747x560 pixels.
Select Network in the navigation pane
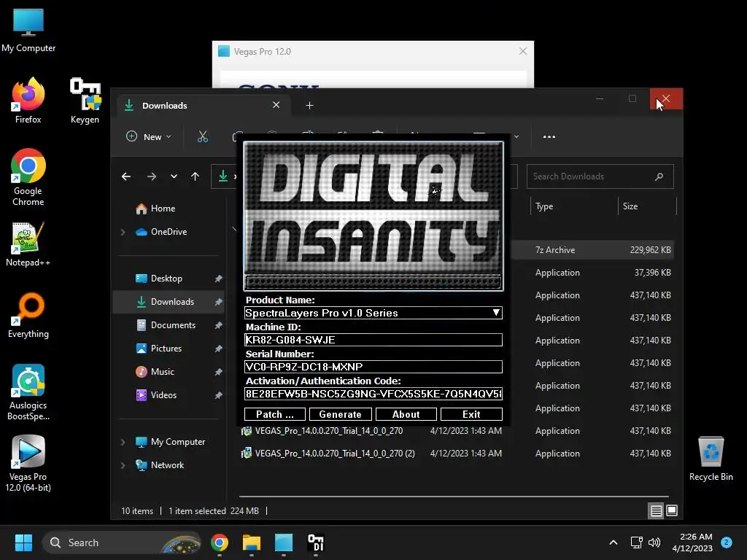[167, 465]
